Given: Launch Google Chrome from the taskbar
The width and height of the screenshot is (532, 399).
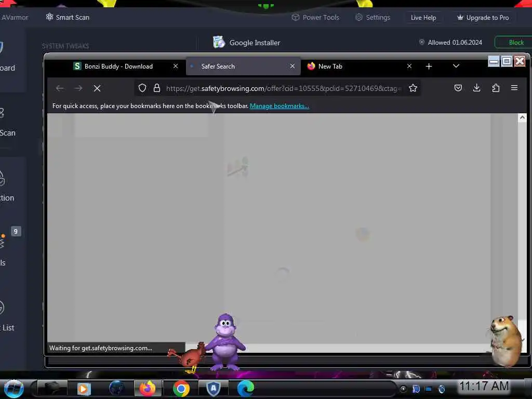Looking at the screenshot, I should click(181, 389).
